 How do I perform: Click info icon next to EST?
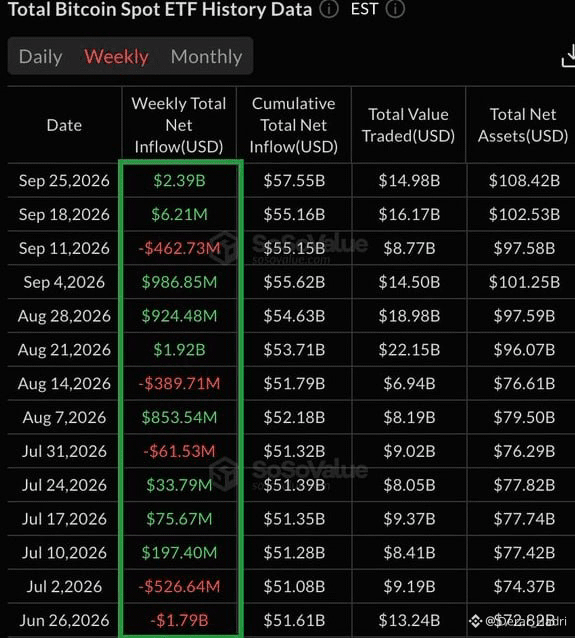[x=395, y=9]
